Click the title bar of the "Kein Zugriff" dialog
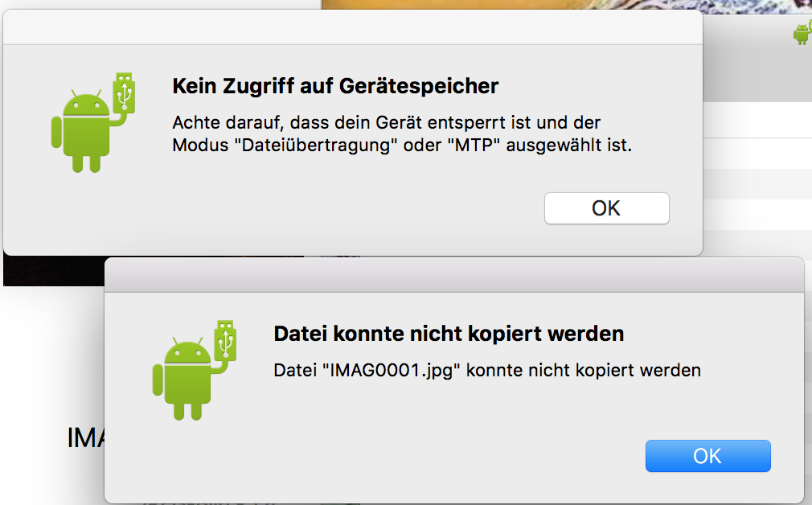This screenshot has width=812, height=505. tap(353, 27)
